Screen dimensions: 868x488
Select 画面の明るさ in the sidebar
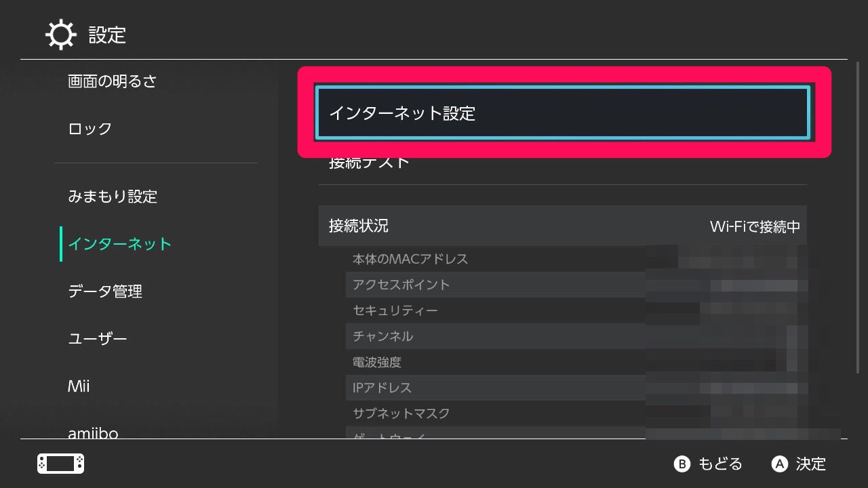[x=111, y=81]
